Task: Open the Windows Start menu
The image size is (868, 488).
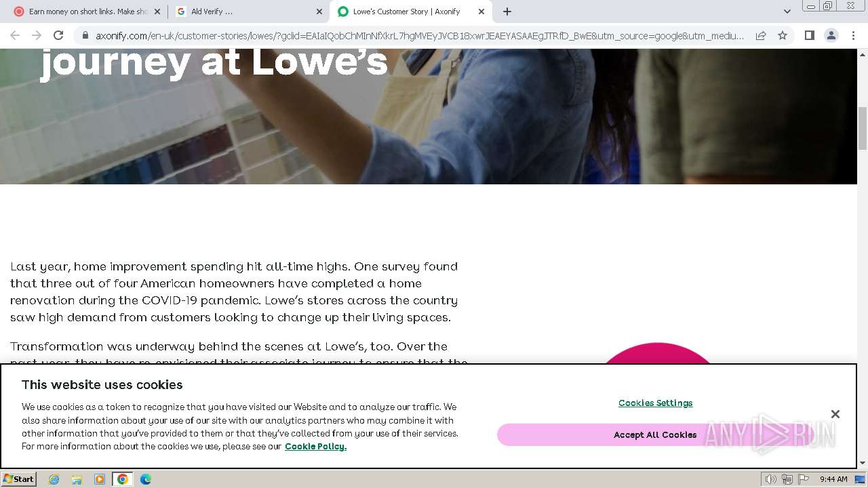Action: [x=19, y=479]
